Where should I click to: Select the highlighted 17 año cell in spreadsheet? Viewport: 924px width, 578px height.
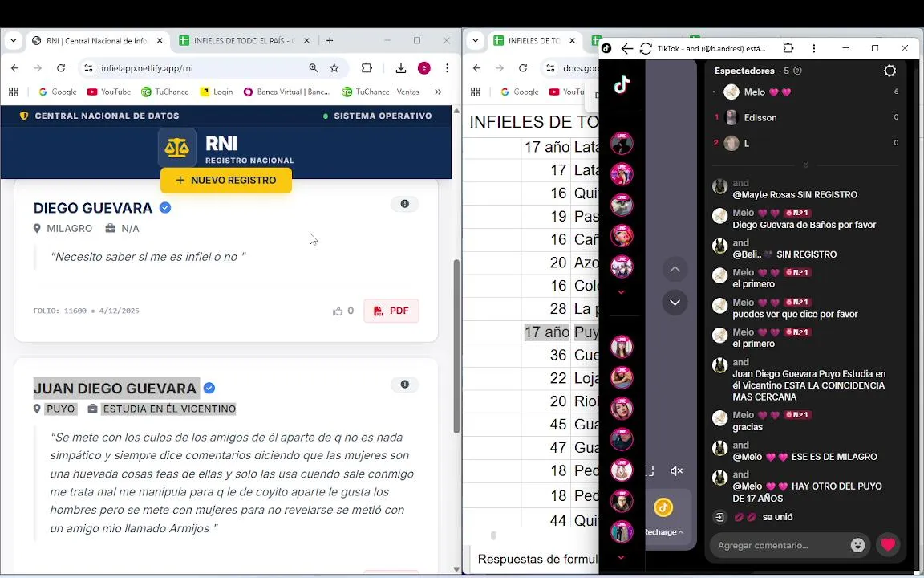pyautogui.click(x=547, y=332)
